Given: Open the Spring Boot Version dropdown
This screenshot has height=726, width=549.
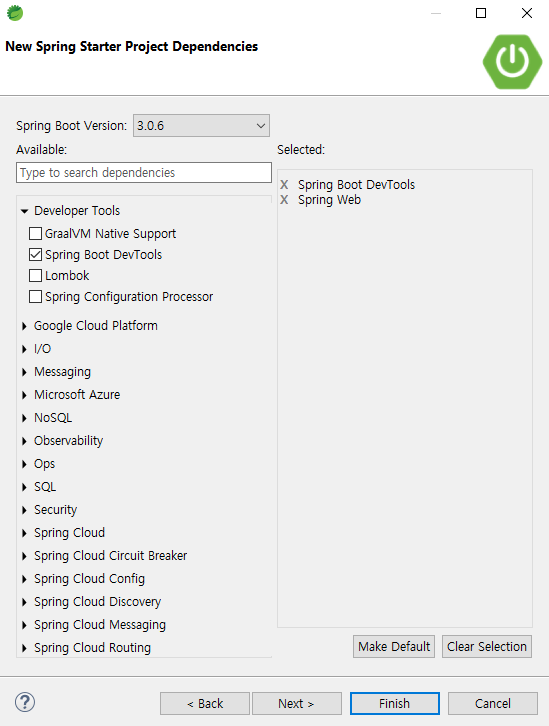Looking at the screenshot, I should coord(201,125).
